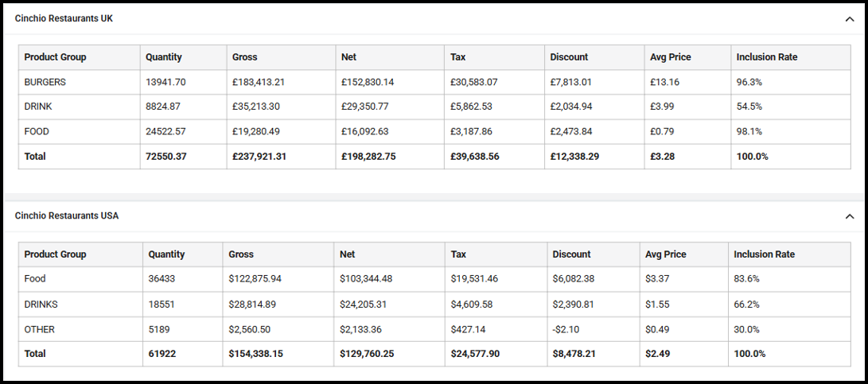Click the USA Total net $129,760.25

(x=368, y=354)
